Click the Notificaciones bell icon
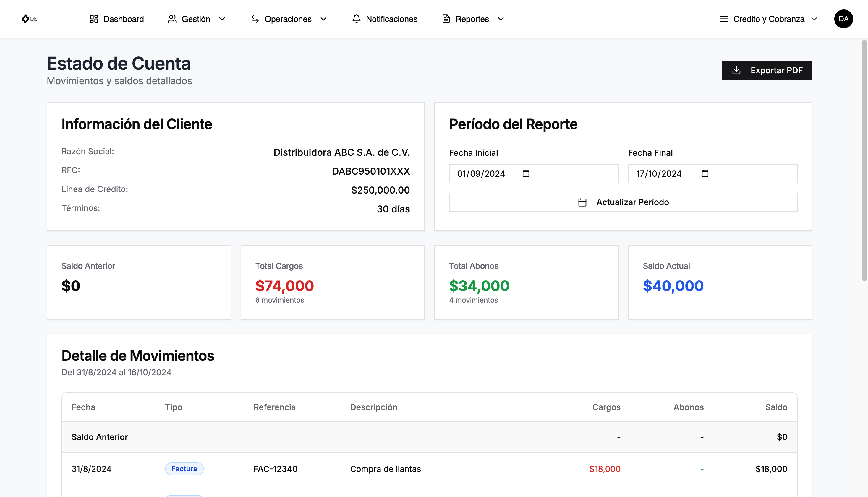Viewport: 868px width, 497px height. click(x=356, y=19)
